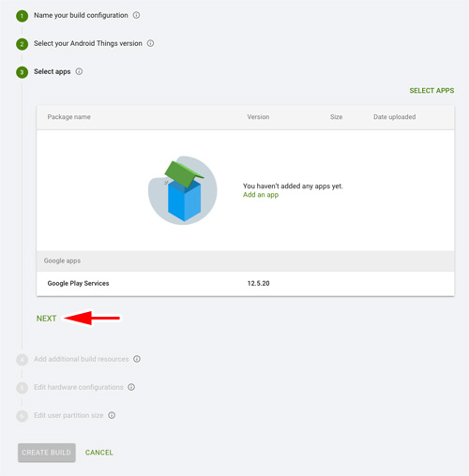Click the Google apps section label
This screenshot has height=476, width=469.
[x=62, y=260]
